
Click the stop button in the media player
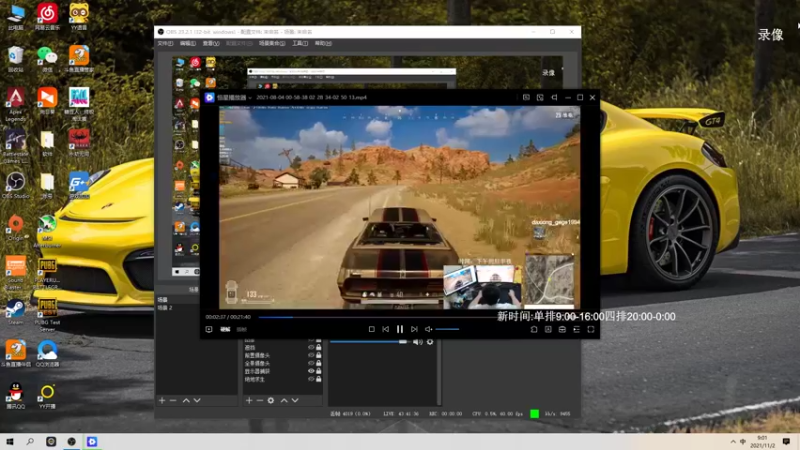tap(371, 329)
